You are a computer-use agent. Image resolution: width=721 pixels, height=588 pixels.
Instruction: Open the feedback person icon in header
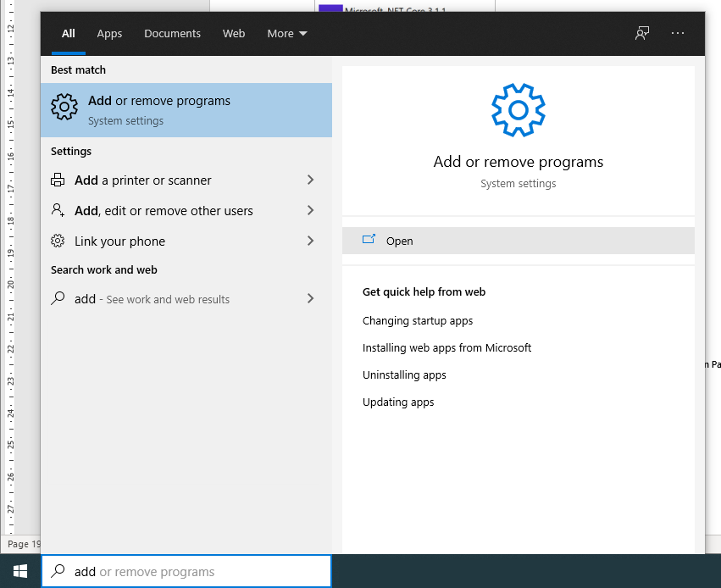click(x=642, y=33)
